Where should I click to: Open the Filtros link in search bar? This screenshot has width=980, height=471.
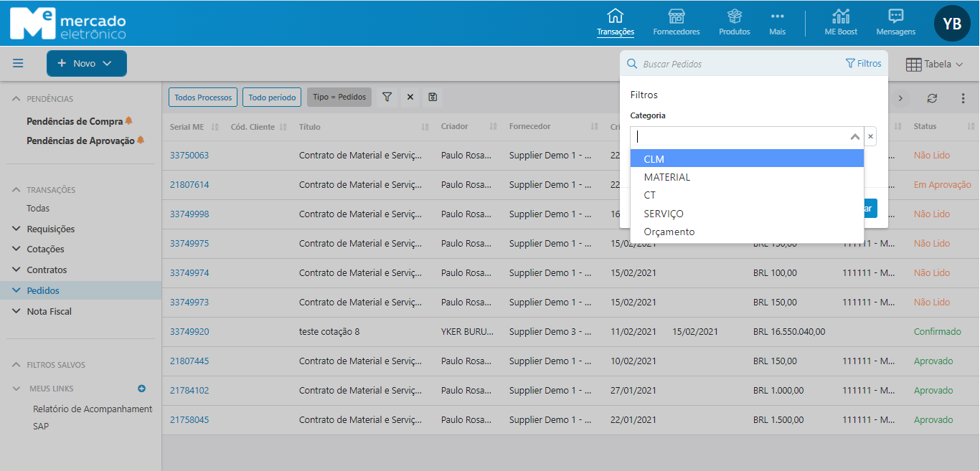(x=864, y=64)
